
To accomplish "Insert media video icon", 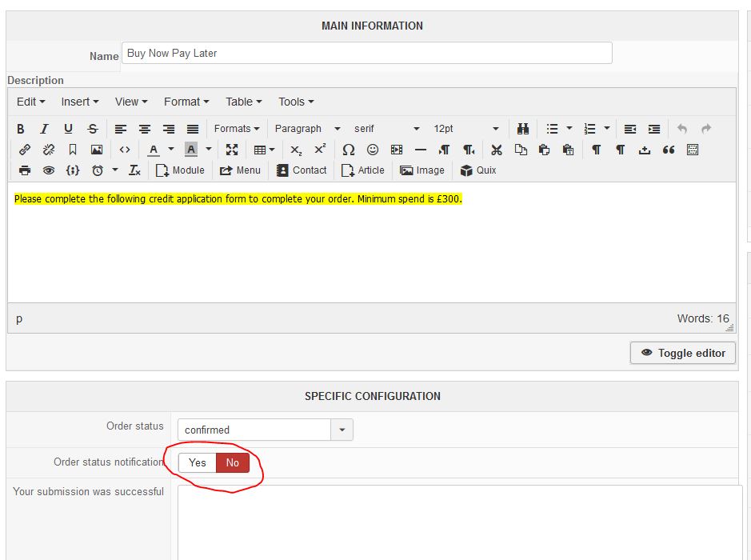I will (x=397, y=150).
